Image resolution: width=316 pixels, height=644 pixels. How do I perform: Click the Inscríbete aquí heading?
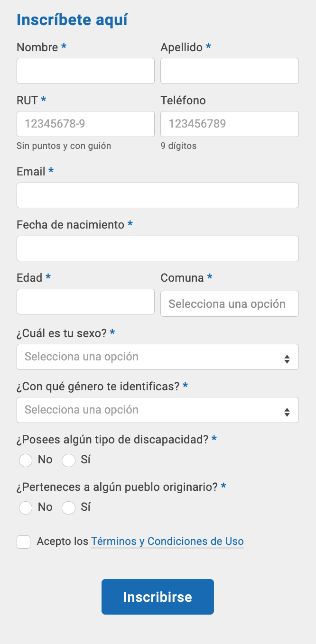click(x=72, y=20)
